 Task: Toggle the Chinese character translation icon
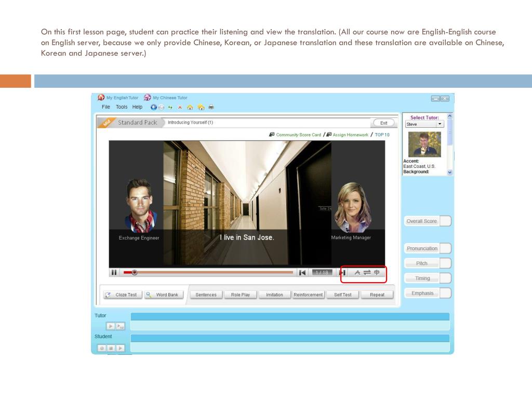click(377, 272)
